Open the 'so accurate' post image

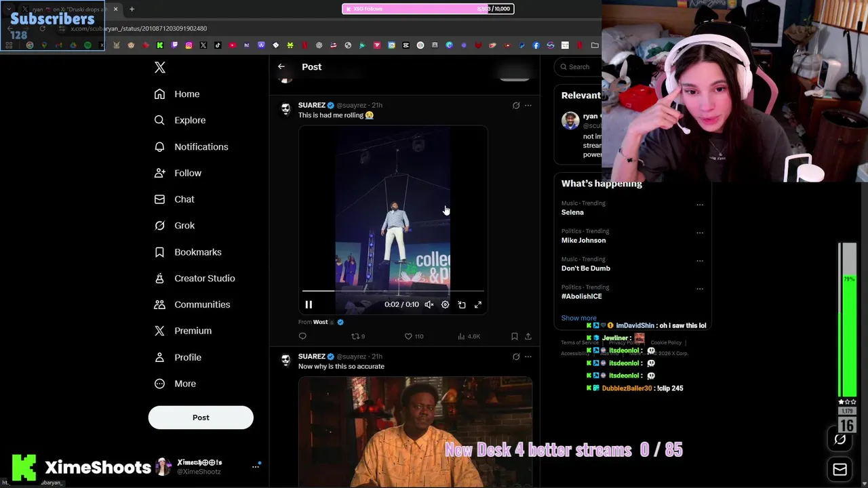pos(415,432)
